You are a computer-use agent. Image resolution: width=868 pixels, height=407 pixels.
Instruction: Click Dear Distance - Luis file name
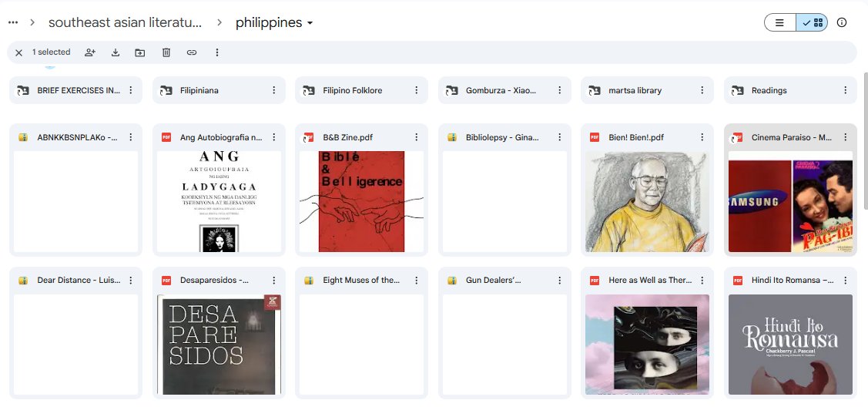79,280
